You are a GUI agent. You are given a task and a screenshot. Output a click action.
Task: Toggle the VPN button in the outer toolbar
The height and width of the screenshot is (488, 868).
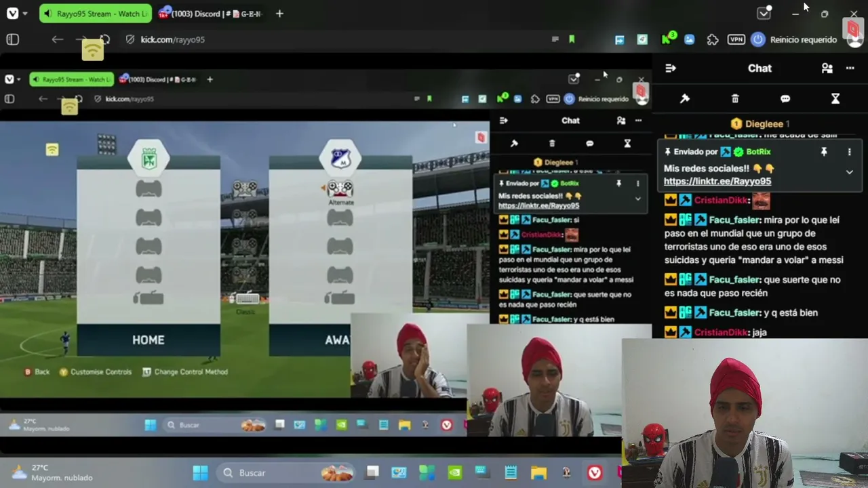coord(736,39)
